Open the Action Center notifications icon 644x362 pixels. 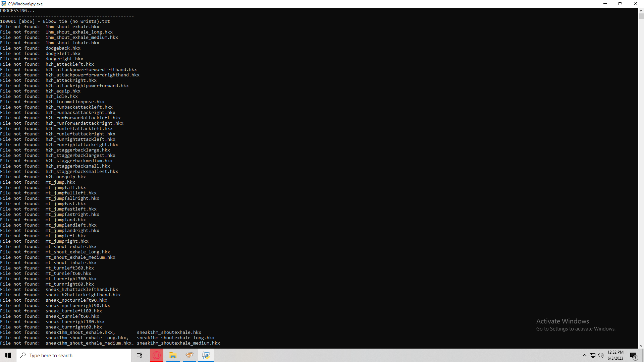coord(633,355)
